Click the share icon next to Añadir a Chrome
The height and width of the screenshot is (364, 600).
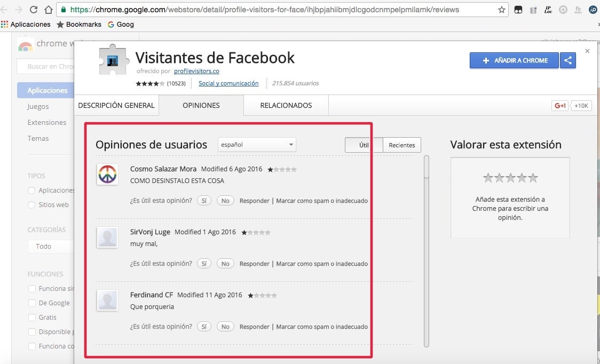coord(568,60)
